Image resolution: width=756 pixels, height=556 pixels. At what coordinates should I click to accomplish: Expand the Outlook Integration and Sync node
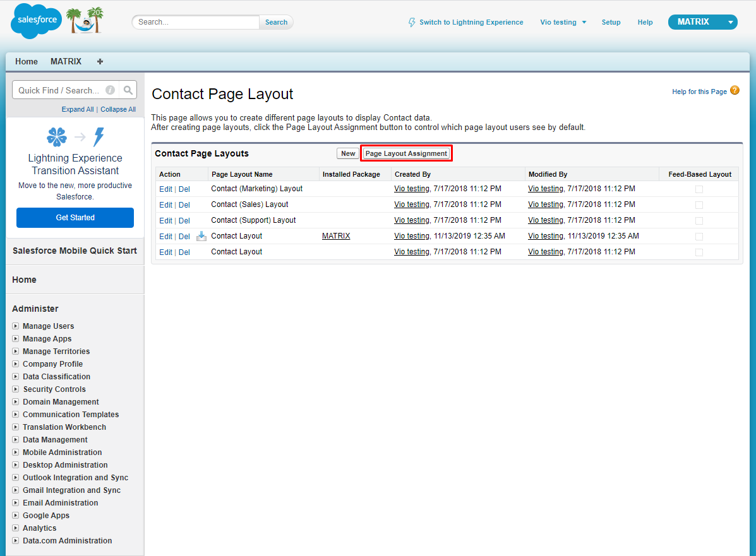coord(15,478)
